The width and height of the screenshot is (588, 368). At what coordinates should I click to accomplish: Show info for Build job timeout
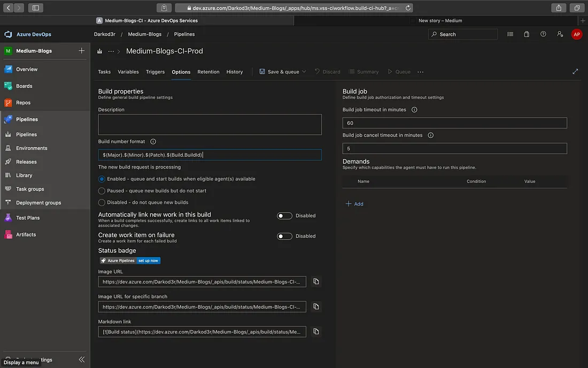pos(414,110)
